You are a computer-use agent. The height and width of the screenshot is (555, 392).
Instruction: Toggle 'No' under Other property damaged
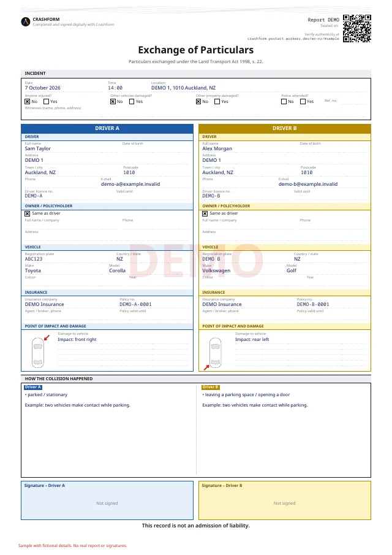[x=198, y=102]
